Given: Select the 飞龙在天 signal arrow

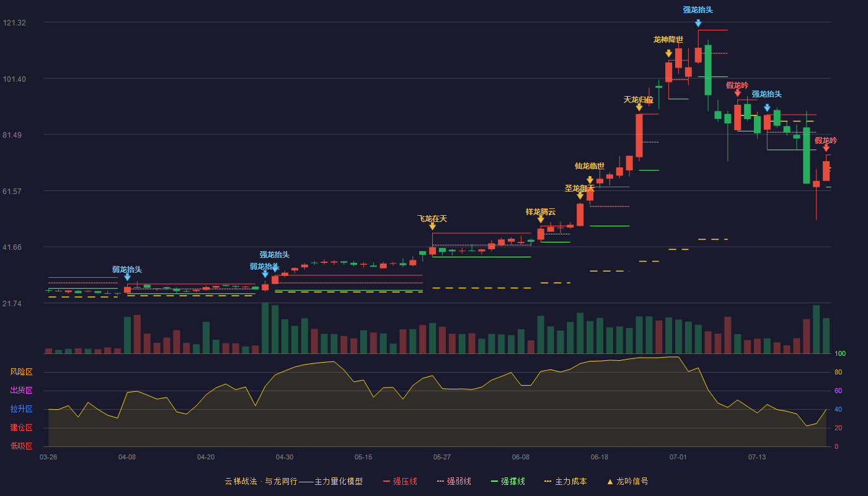Looking at the screenshot, I should click(x=432, y=226).
